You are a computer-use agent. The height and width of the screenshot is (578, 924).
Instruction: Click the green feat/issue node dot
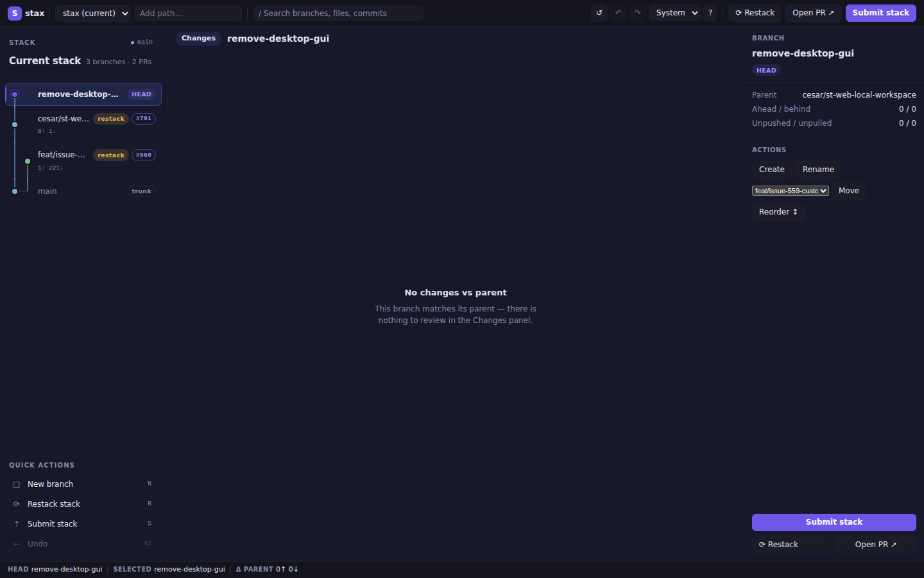[x=28, y=161]
